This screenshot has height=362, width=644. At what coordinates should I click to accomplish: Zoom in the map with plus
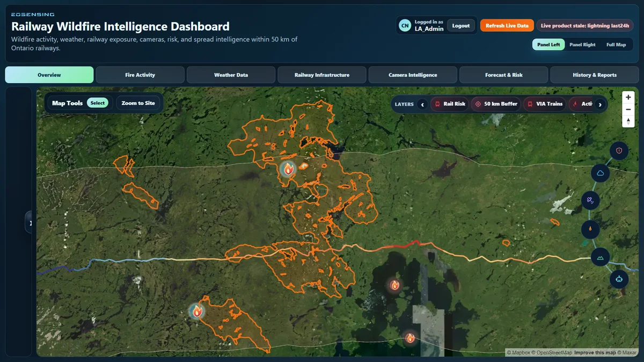(x=628, y=98)
